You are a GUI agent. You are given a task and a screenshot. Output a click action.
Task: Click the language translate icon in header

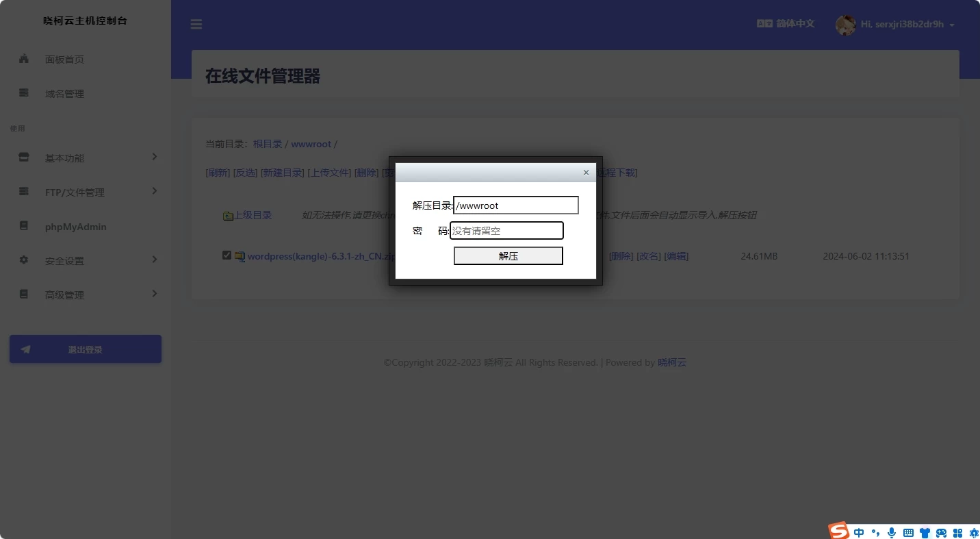tap(764, 23)
